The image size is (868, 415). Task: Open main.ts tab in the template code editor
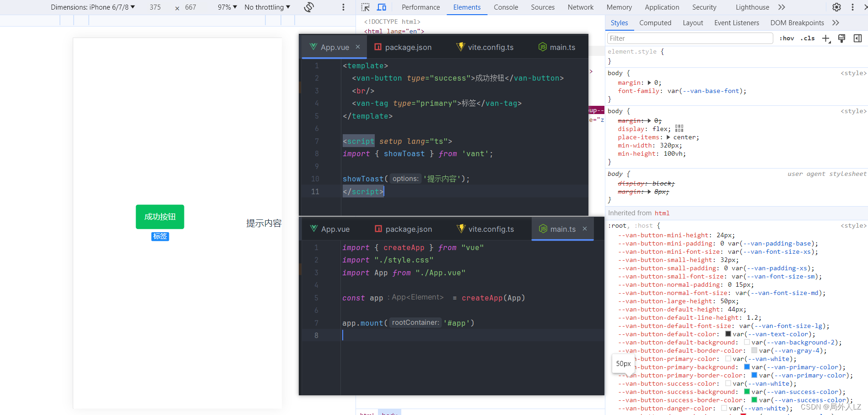tap(557, 47)
